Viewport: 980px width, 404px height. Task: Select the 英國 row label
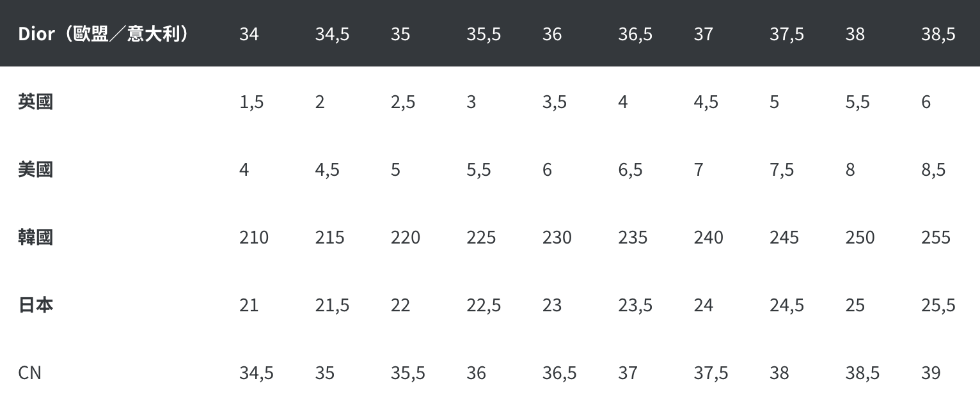click(x=36, y=102)
